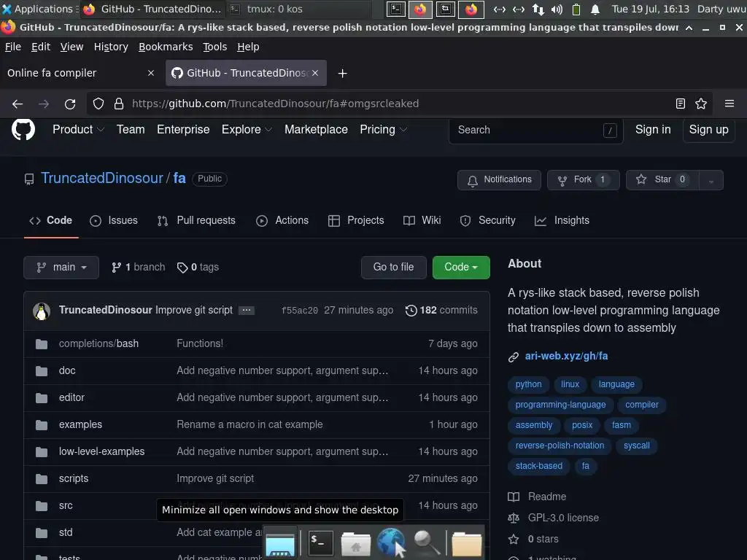The height and width of the screenshot is (560, 747).
Task: Launch the terminal from the dock
Action: pyautogui.click(x=321, y=542)
